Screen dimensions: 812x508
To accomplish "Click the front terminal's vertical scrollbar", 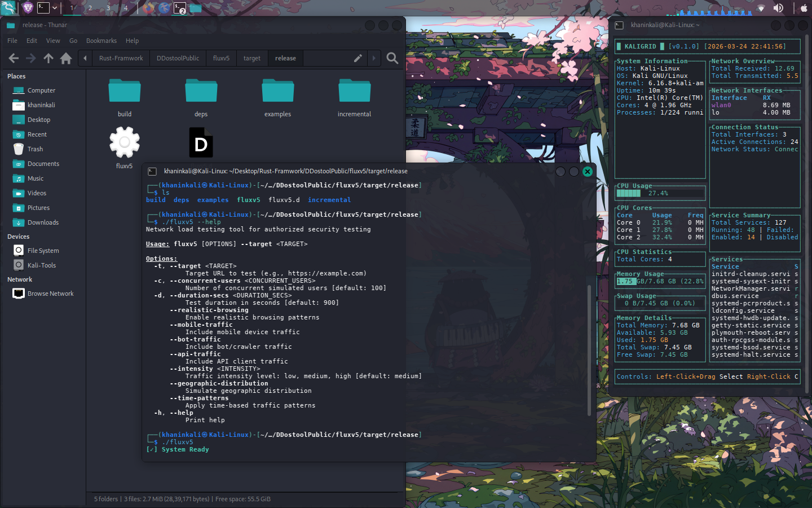I will click(589, 350).
